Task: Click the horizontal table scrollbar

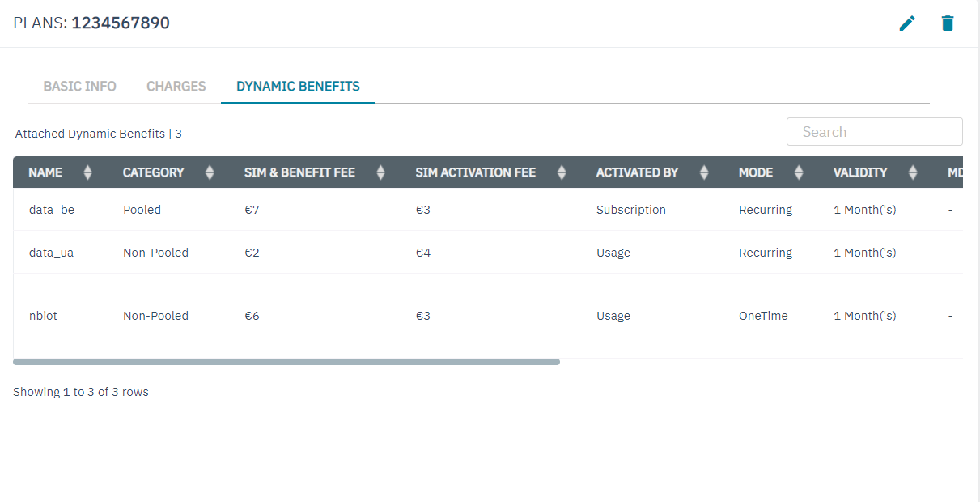Action: click(286, 362)
